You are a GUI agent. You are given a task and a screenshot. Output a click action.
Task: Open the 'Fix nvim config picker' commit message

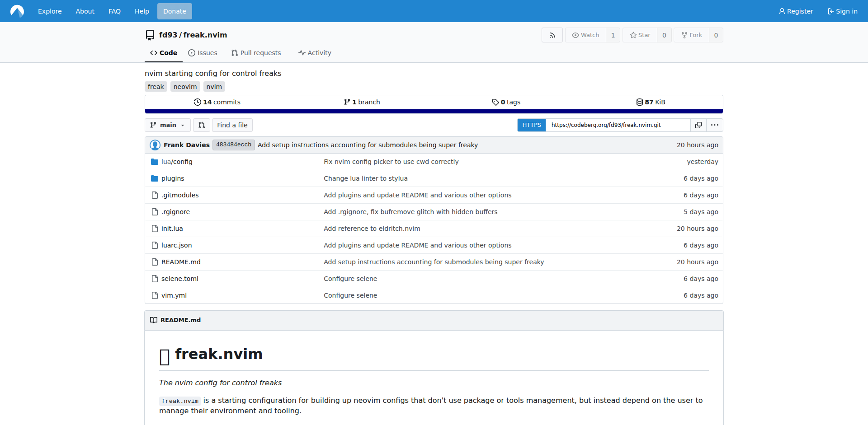tap(391, 162)
